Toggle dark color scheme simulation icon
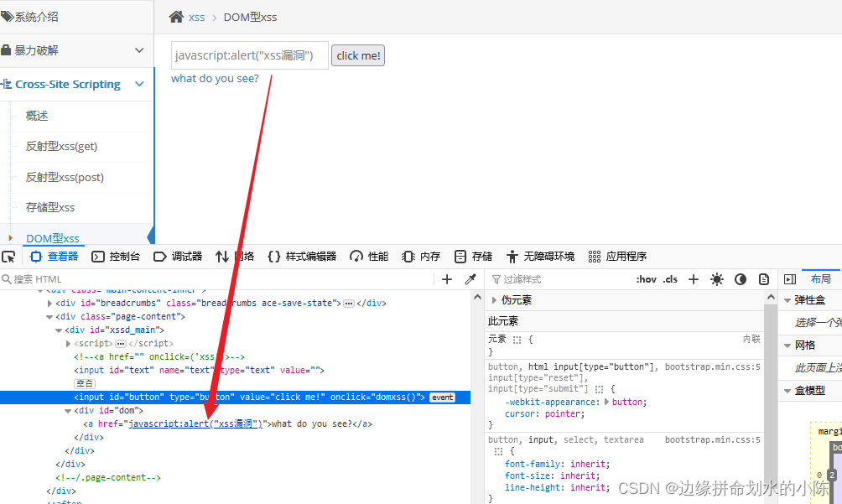842x504 pixels. pyautogui.click(x=741, y=279)
